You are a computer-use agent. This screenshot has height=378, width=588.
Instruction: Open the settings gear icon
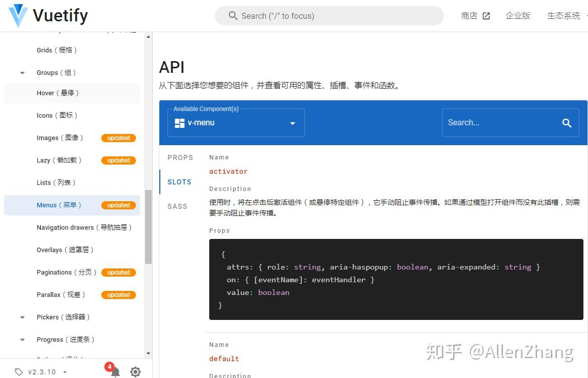[135, 371]
